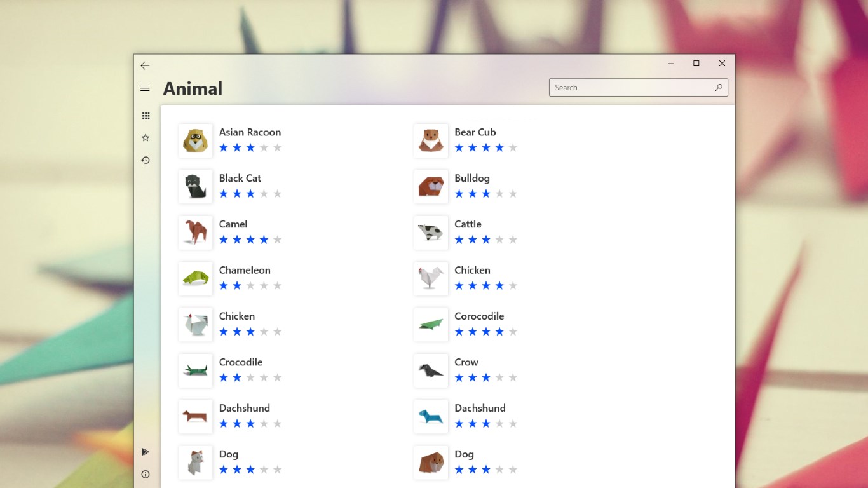Image resolution: width=868 pixels, height=488 pixels.
Task: Maximize the application window
Action: click(696, 64)
